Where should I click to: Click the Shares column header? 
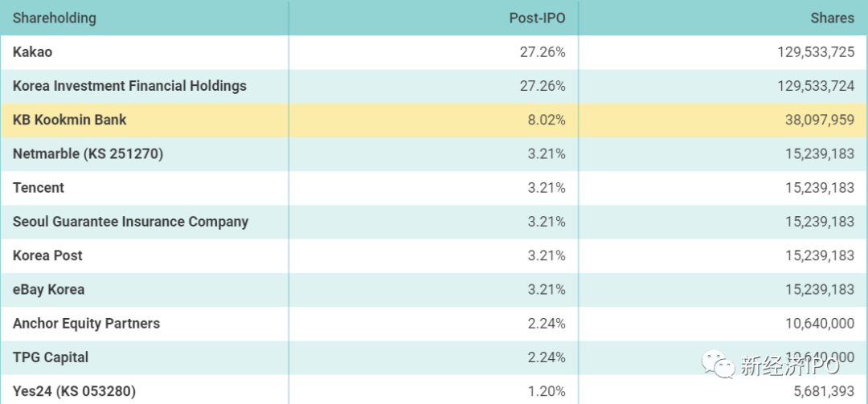832,18
